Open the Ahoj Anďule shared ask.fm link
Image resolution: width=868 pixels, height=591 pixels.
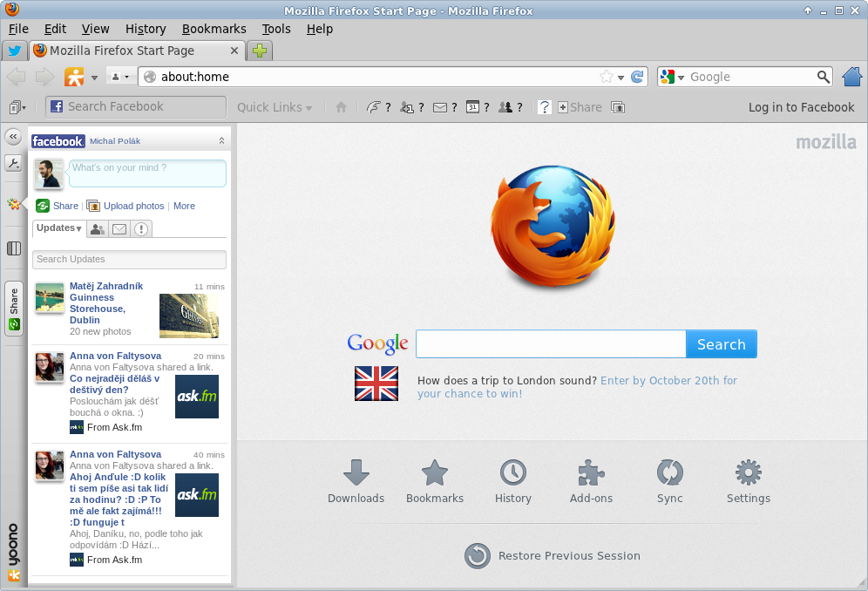point(119,499)
